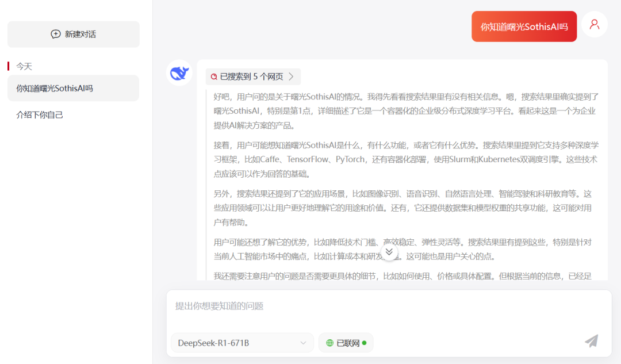
Task: Expand search results via the right chevron
Action: point(292,76)
